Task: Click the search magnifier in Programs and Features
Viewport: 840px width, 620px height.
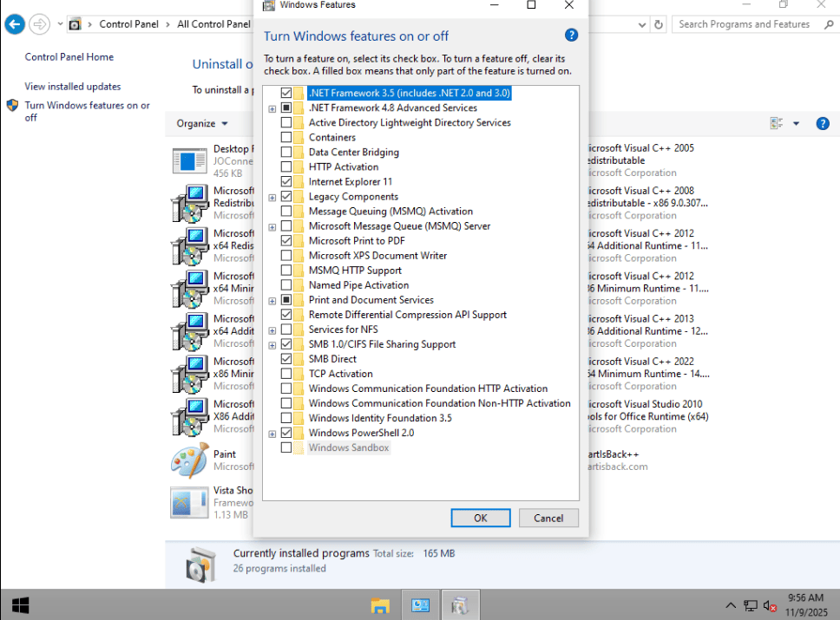Action: tap(830, 24)
